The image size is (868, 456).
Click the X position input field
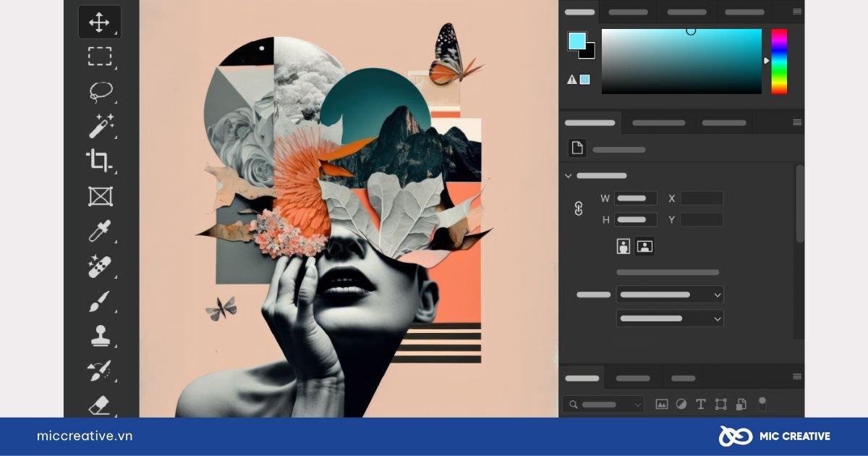[702, 198]
